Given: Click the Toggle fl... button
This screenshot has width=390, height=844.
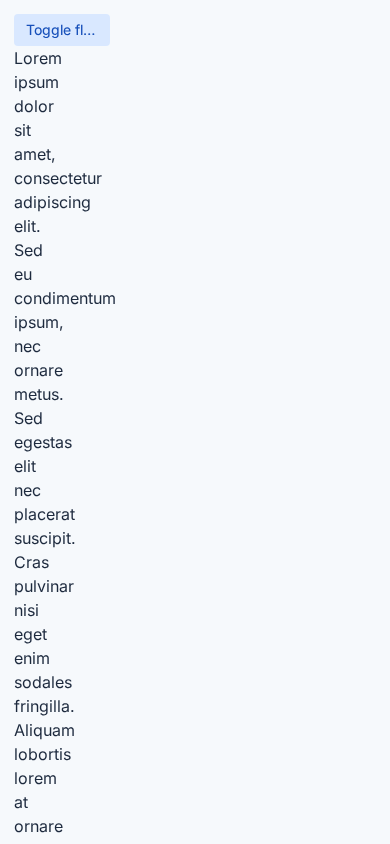Looking at the screenshot, I should click(62, 30).
